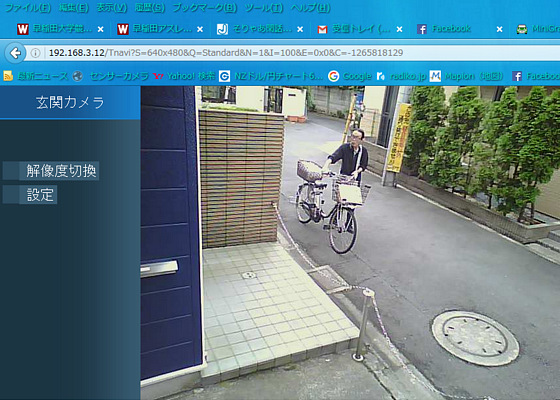Open the Google bookmark
The width and height of the screenshot is (560, 400).
click(x=350, y=76)
